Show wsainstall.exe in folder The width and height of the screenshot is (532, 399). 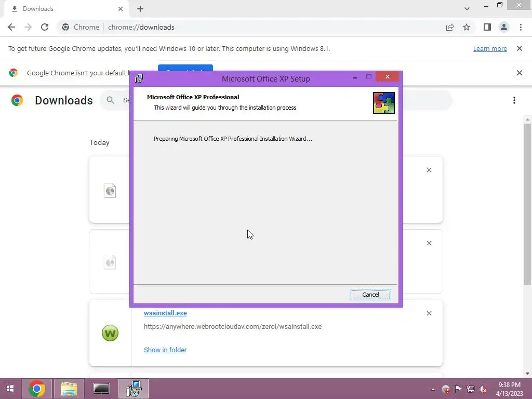click(x=165, y=350)
